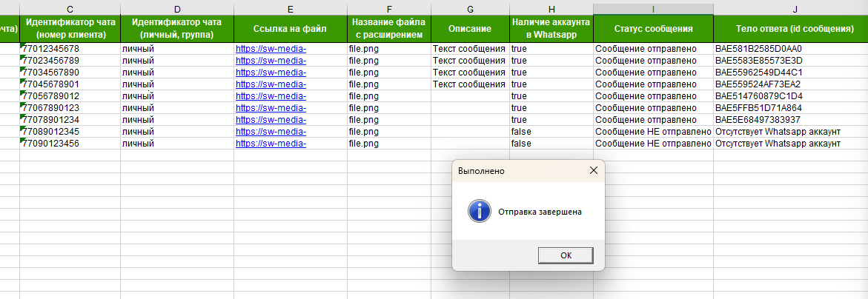The width and height of the screenshot is (868, 299).
Task: Click green error triangle on cell 77078901234
Action: [23, 116]
